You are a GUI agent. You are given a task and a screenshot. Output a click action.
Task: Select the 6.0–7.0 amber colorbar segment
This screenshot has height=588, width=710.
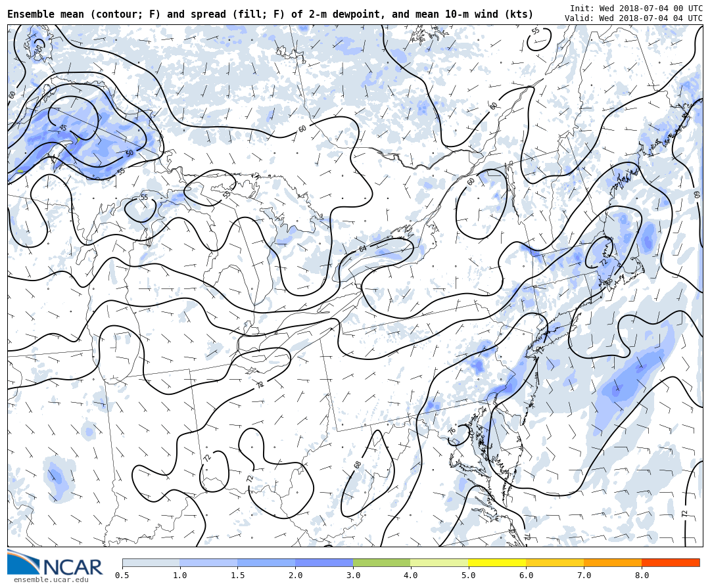point(555,562)
